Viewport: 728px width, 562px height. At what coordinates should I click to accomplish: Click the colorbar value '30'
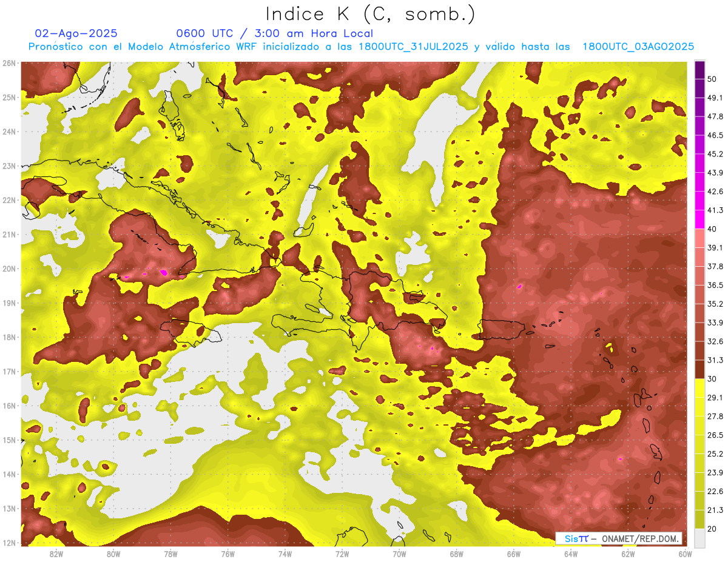tap(712, 379)
